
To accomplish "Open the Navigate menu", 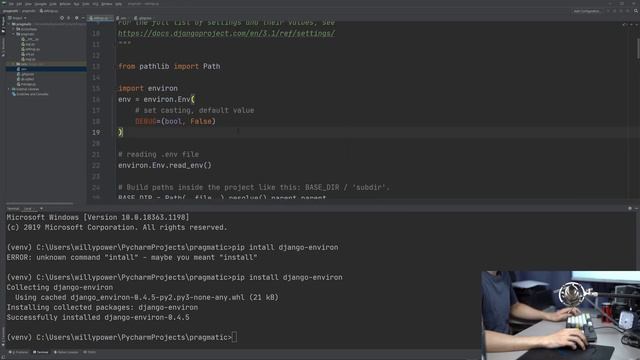I will point(40,4).
